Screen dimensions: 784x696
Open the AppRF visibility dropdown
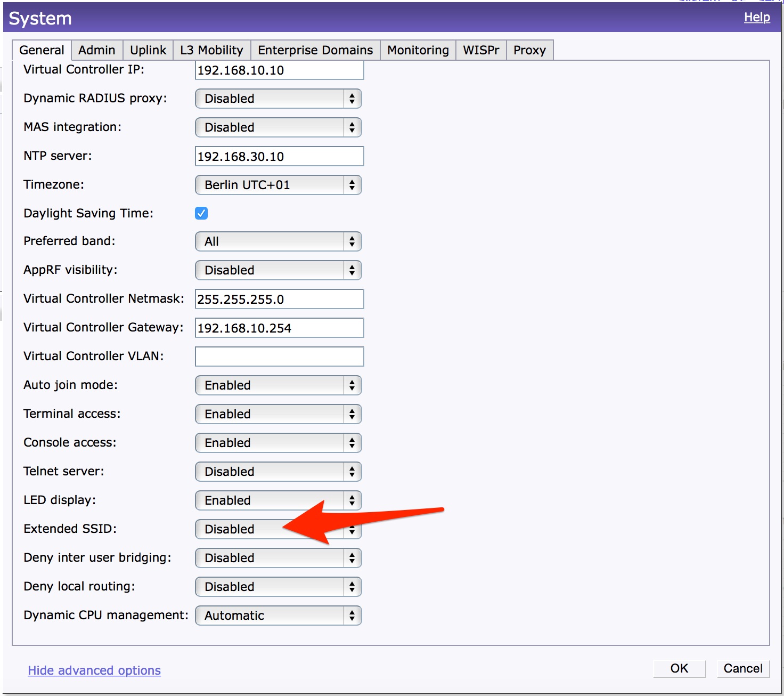click(x=277, y=270)
